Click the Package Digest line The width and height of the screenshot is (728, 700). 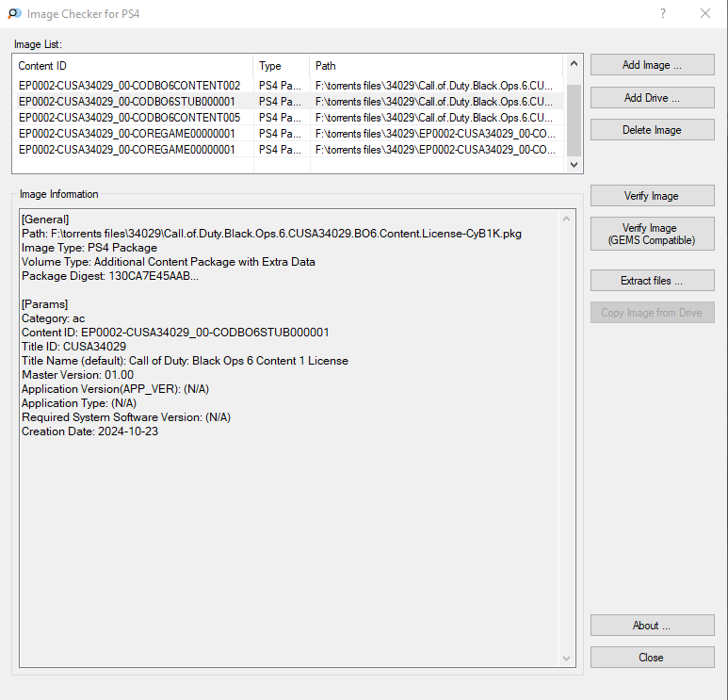[110, 276]
